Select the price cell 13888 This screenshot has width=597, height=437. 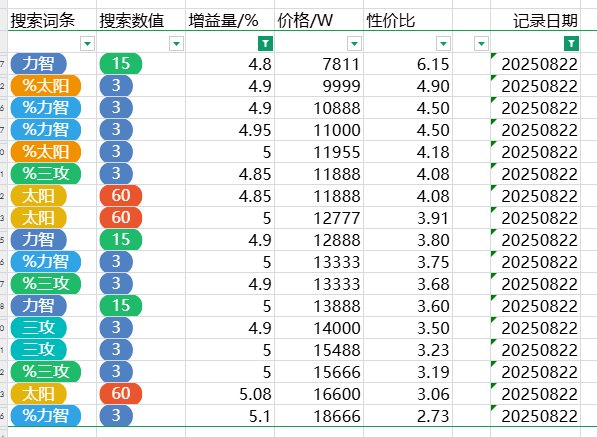[319, 306]
